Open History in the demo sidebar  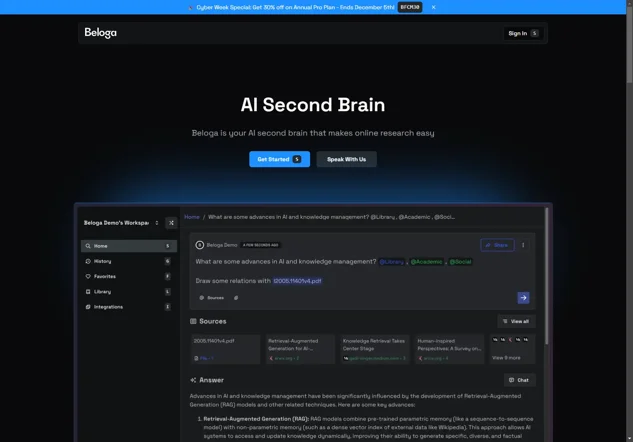[x=129, y=261]
